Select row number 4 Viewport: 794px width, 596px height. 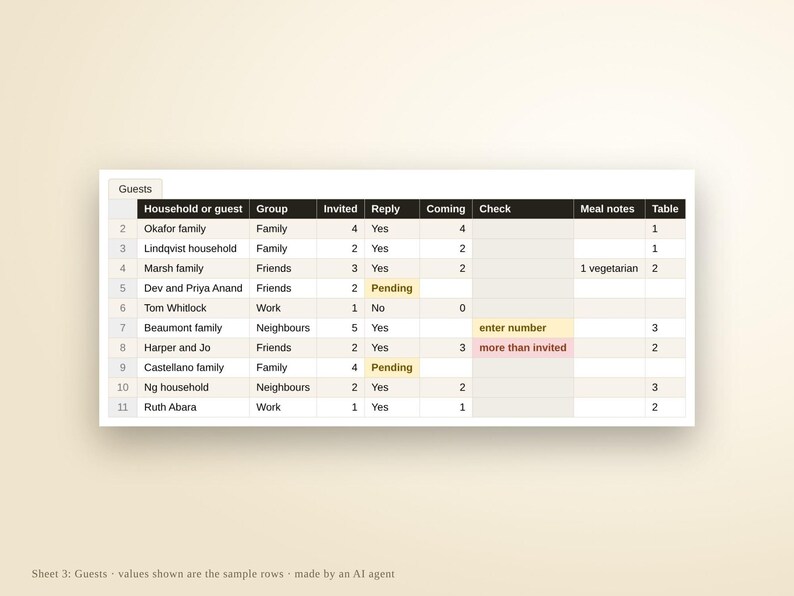[123, 268]
